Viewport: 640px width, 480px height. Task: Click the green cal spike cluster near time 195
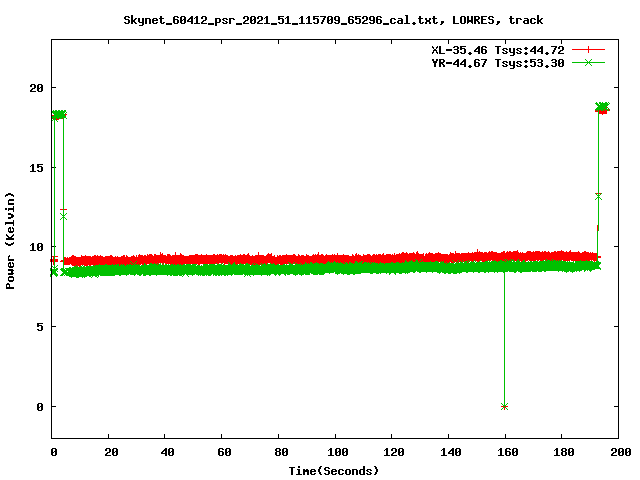coord(602,107)
